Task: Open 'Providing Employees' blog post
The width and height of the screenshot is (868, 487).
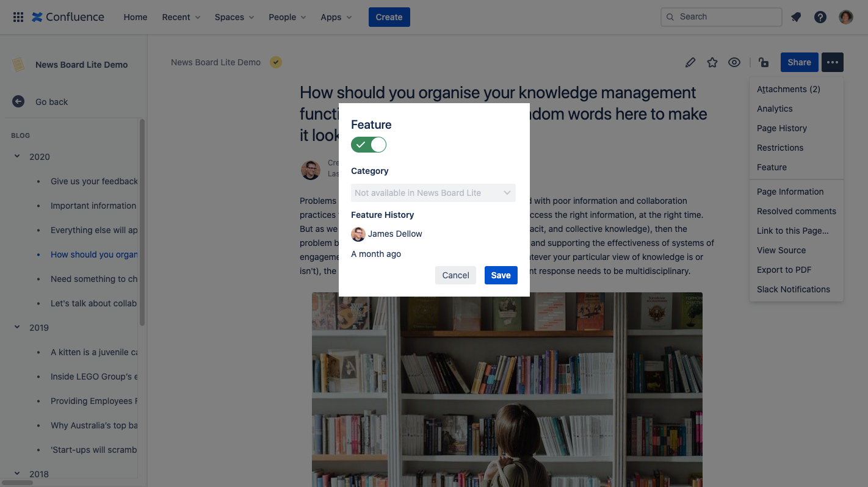Action: 94,401
